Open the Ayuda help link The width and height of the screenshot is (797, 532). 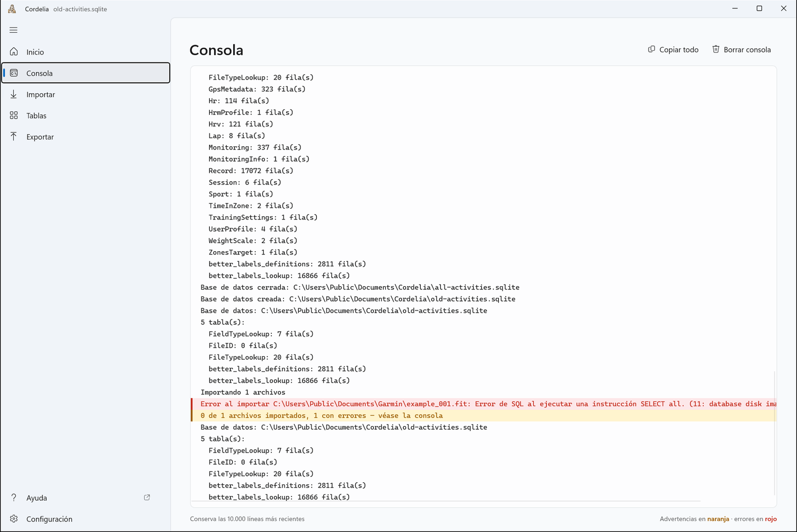pos(86,498)
